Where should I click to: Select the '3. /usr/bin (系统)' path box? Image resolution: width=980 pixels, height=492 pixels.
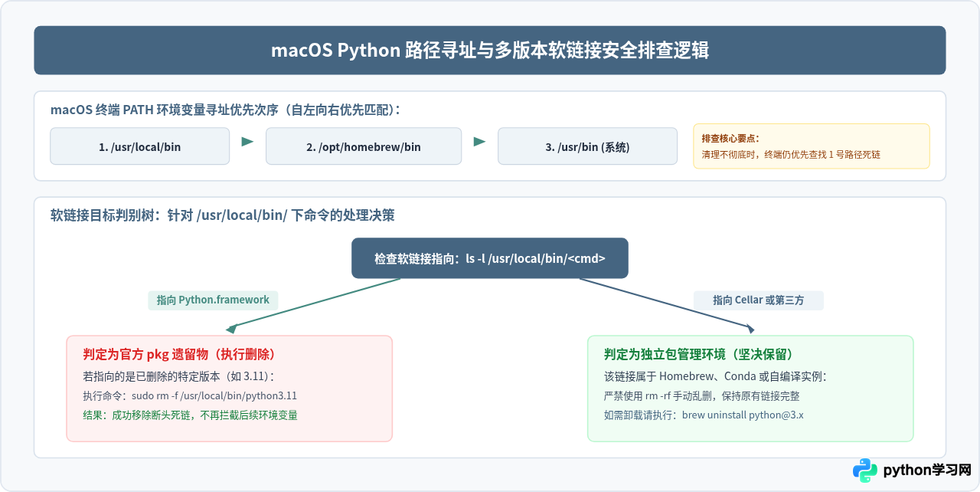pos(587,146)
